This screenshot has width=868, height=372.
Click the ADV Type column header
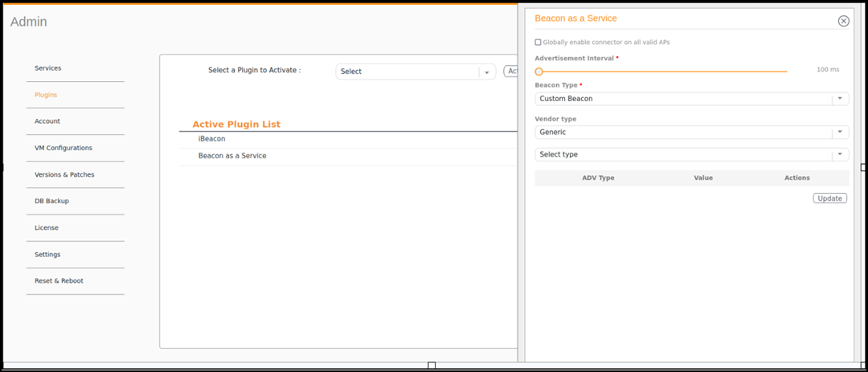(599, 178)
